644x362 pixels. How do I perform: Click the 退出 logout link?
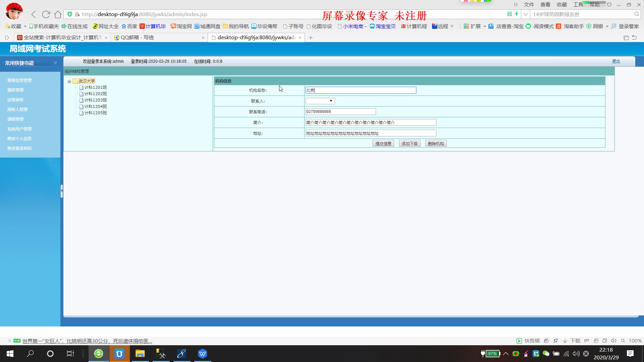click(616, 61)
